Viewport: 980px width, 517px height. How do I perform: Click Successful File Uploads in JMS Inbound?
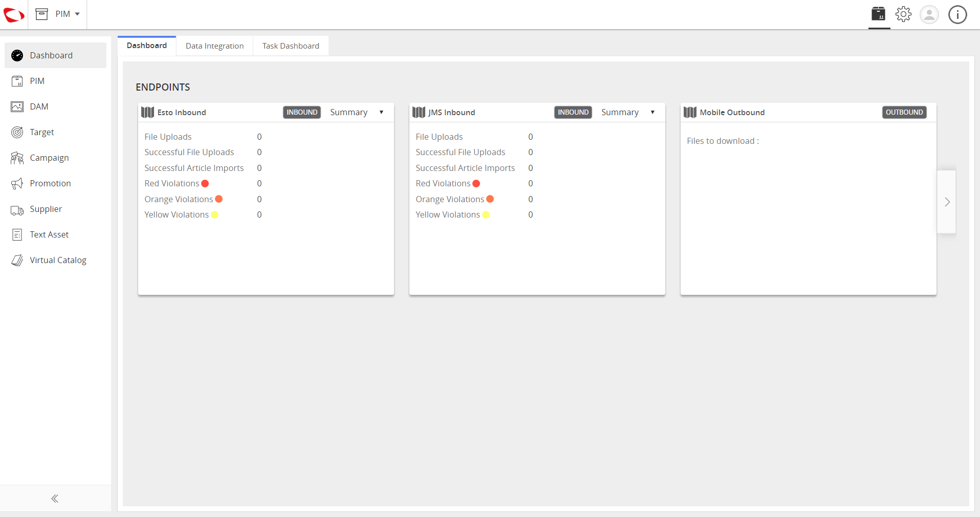tap(461, 152)
